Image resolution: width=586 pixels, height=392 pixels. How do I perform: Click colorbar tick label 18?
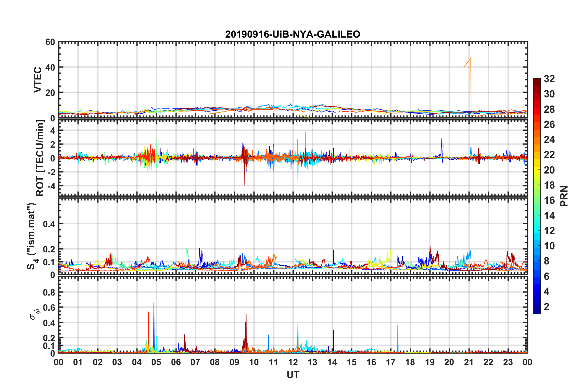549,185
